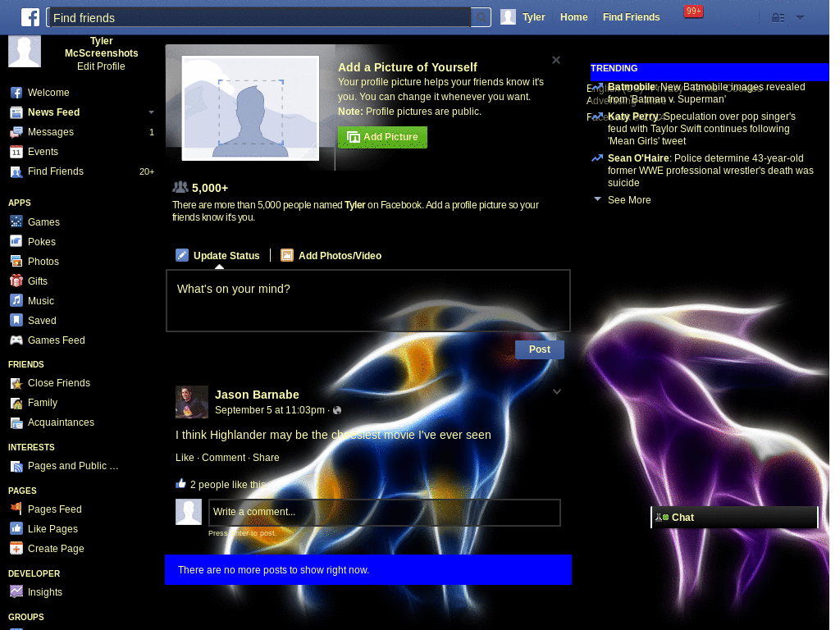Click the Acquaintances list icon

tap(16, 422)
